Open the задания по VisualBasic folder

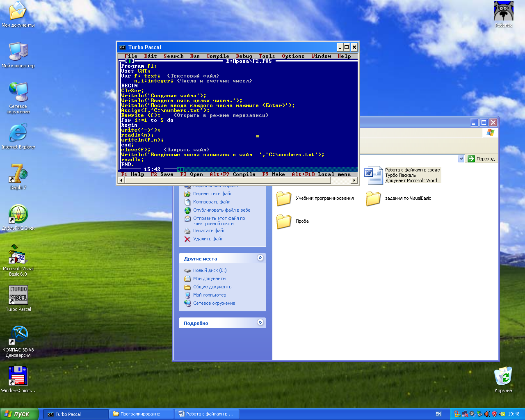[399, 199]
